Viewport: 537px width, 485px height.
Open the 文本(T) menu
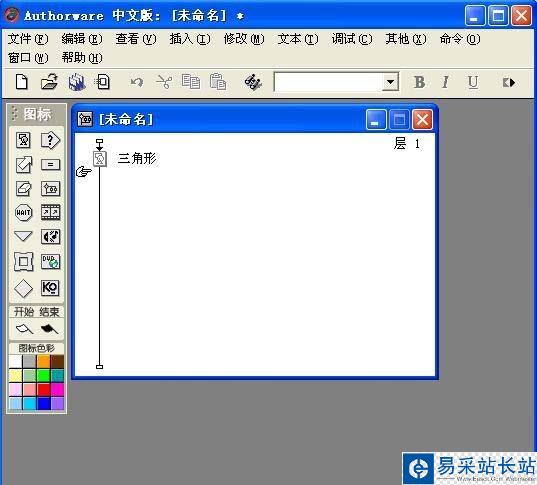pyautogui.click(x=298, y=39)
